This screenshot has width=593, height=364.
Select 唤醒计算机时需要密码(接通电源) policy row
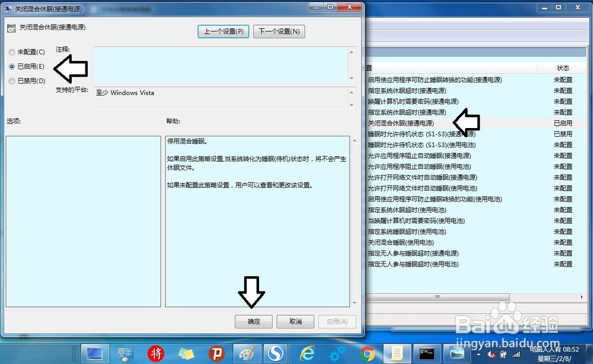413,101
